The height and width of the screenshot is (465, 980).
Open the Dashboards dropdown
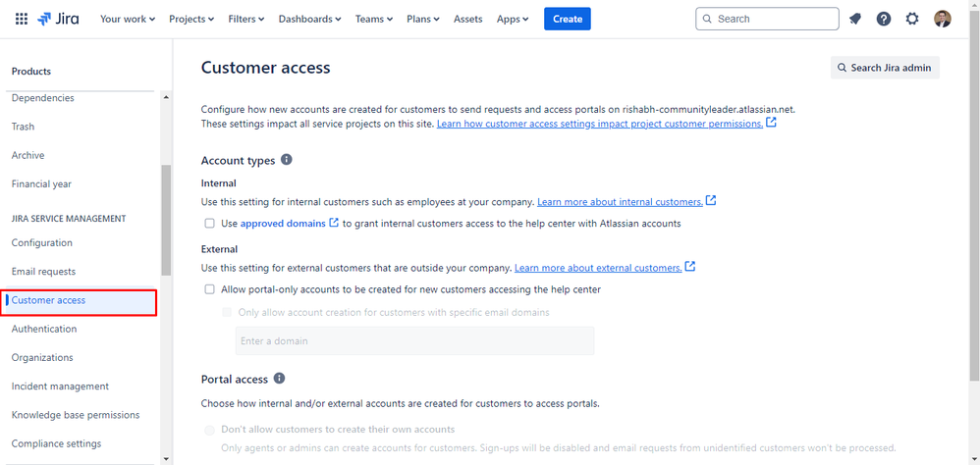(310, 19)
